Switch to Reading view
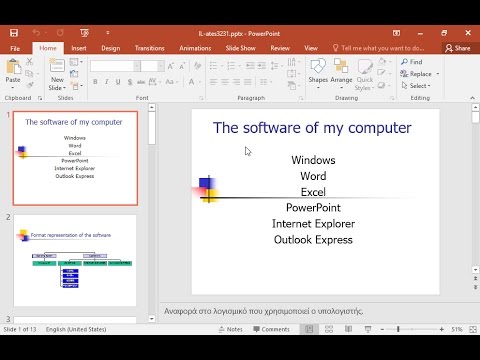Viewport: 480px width, 360px height. (348, 329)
